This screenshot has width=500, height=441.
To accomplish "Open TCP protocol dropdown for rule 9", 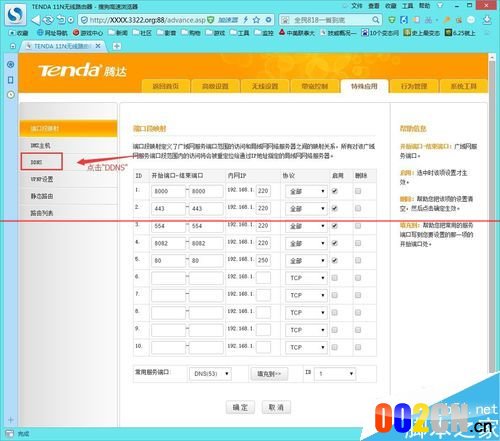I will point(306,330).
